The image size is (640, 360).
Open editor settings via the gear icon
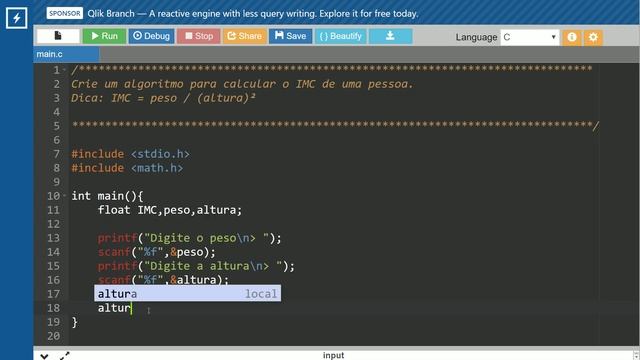[x=593, y=37]
